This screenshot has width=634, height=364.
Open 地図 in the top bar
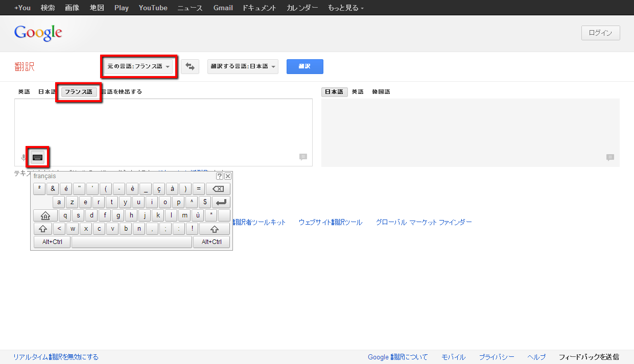tap(97, 8)
